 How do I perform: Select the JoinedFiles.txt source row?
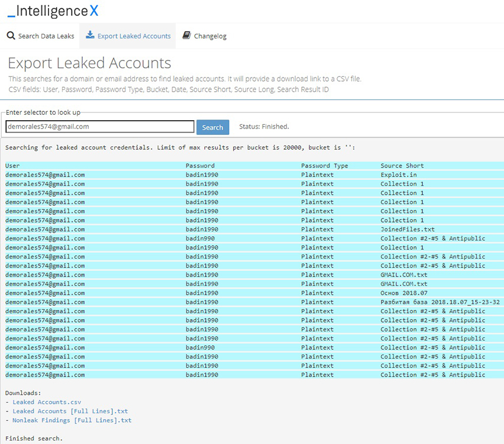(x=407, y=229)
